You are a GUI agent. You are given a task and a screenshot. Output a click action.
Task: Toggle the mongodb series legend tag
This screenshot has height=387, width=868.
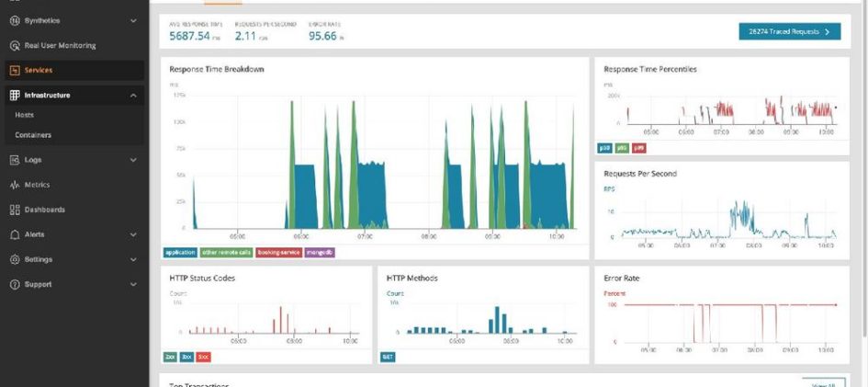pos(321,252)
